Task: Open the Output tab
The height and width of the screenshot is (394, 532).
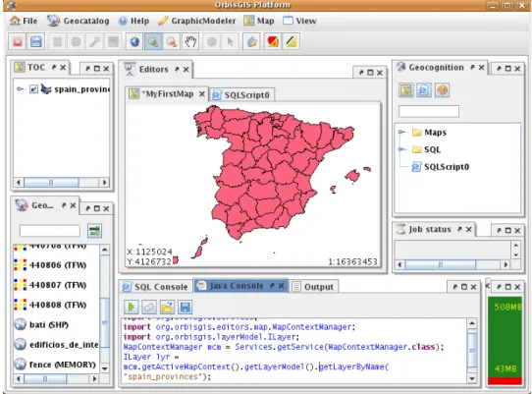Action: point(313,287)
